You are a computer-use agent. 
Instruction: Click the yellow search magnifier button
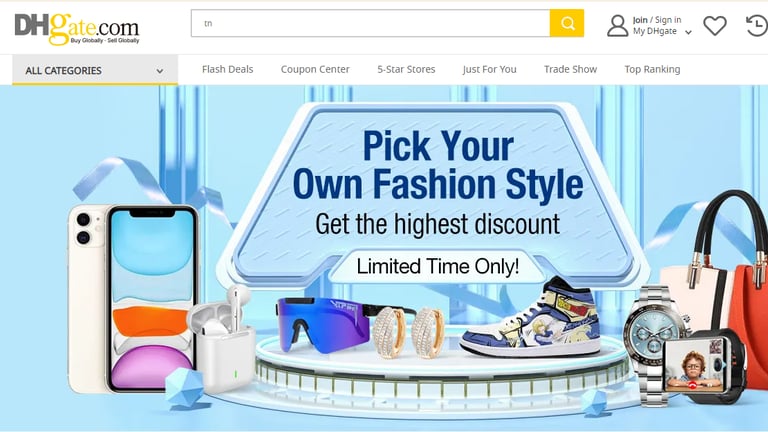click(x=567, y=23)
